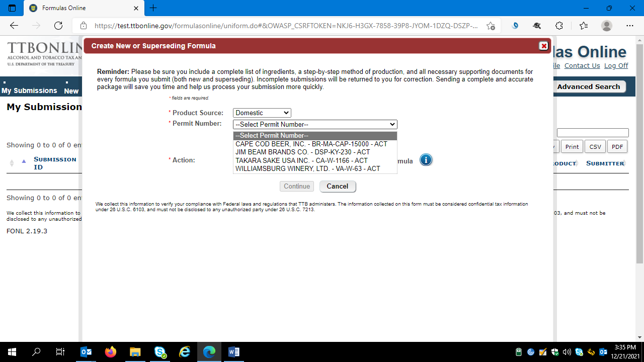Image resolution: width=644 pixels, height=362 pixels.
Task: Open Advanced Search
Action: [x=589, y=86]
